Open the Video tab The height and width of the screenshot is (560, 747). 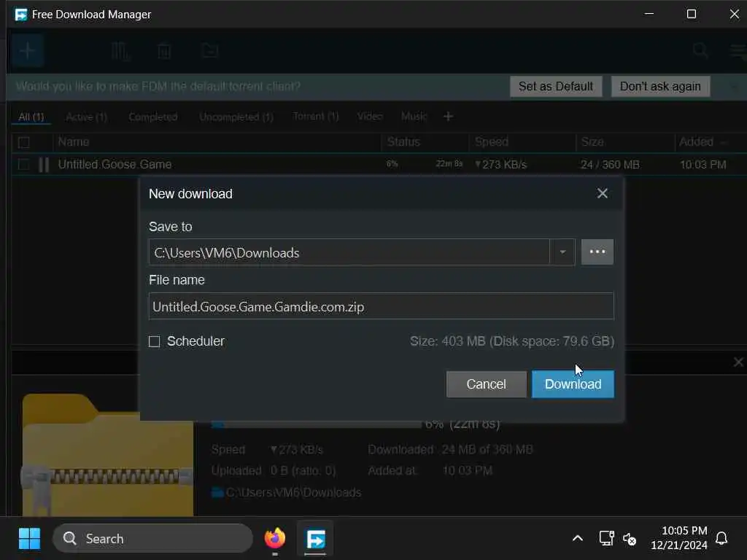click(x=370, y=117)
